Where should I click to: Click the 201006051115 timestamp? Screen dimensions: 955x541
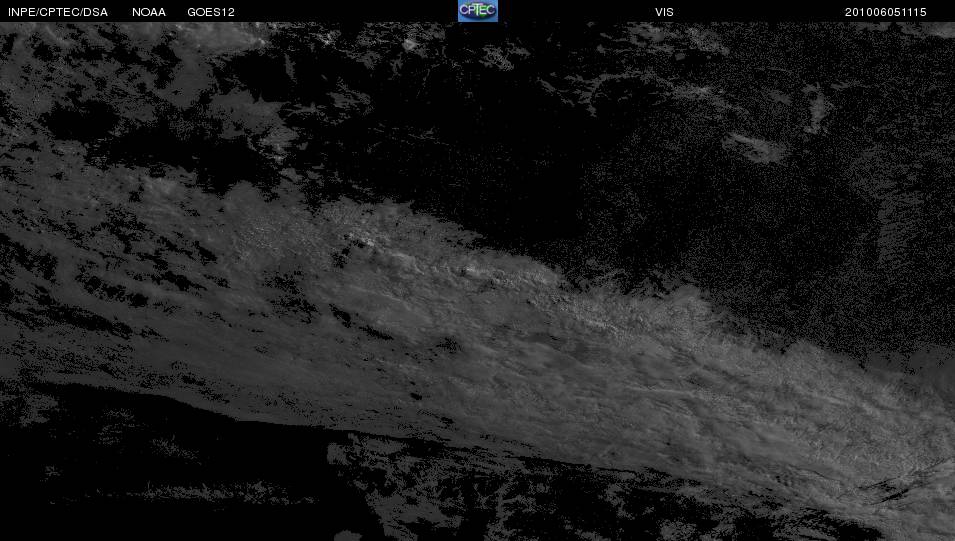[886, 12]
